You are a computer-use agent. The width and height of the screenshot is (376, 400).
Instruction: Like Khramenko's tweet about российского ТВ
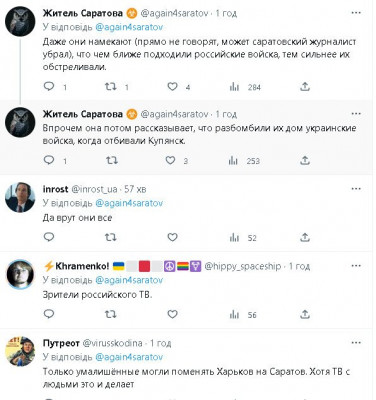click(172, 314)
